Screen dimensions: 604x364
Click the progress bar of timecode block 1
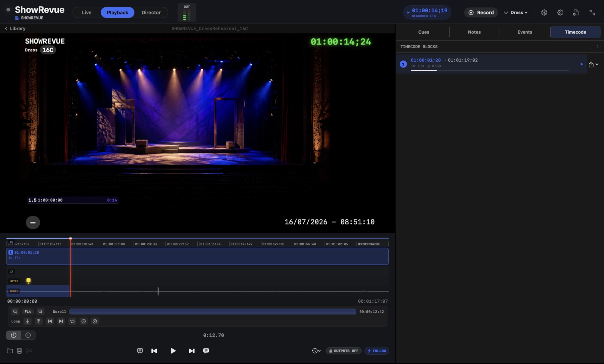490,70
